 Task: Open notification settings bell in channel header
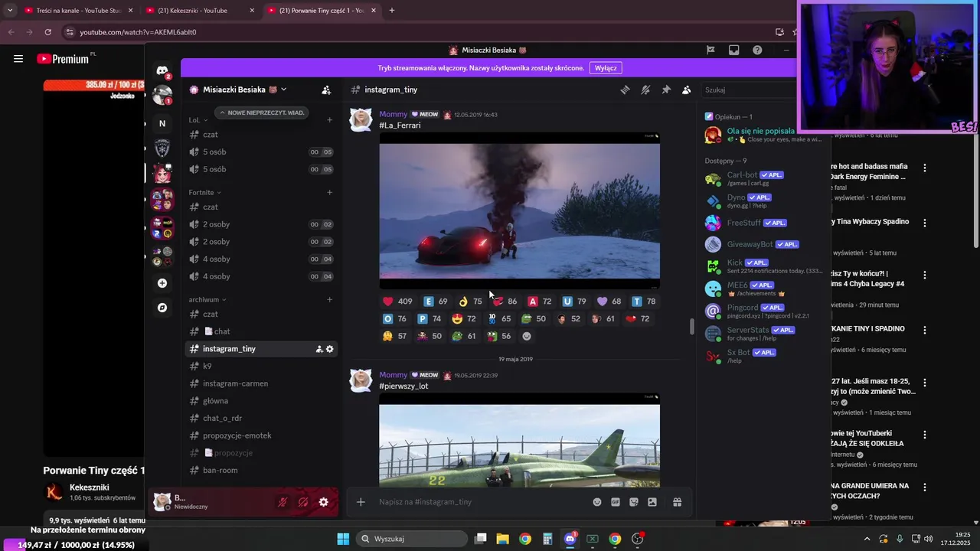645,90
